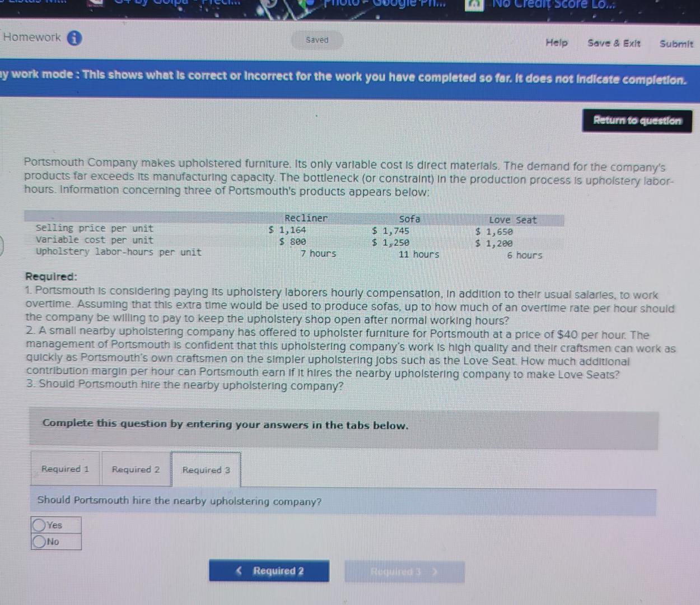Mark No for hiring the upholstering company
700x605 pixels.
click(38, 541)
